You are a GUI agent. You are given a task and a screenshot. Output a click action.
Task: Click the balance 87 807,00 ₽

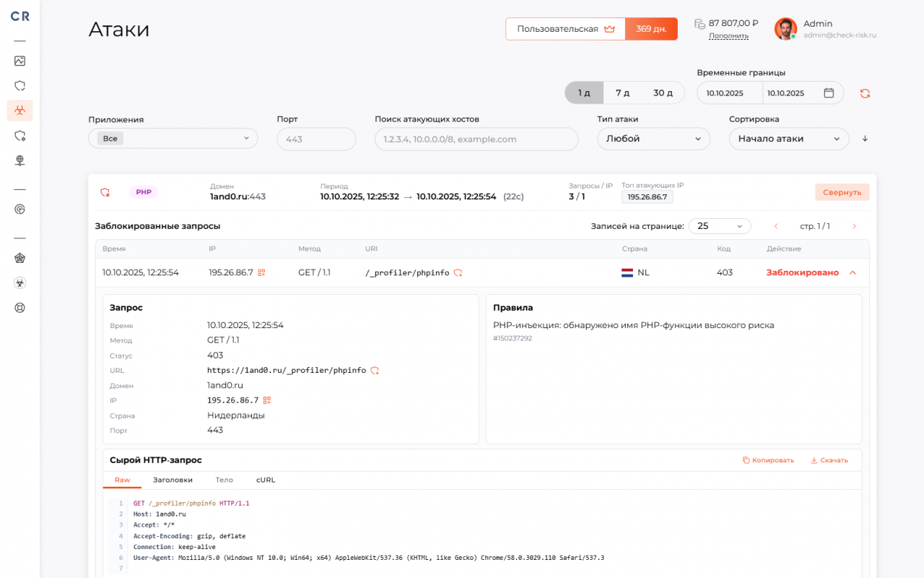point(733,23)
